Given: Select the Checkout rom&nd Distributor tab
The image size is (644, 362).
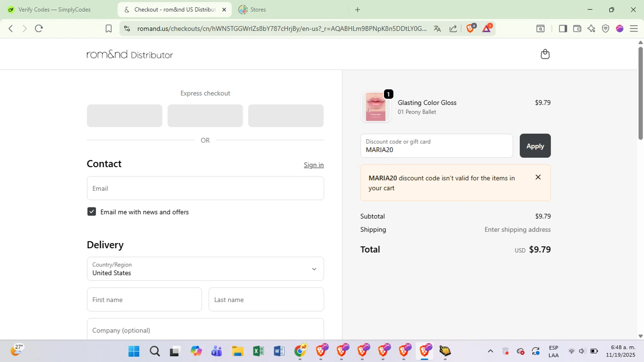Looking at the screenshot, I should tap(174, 9).
